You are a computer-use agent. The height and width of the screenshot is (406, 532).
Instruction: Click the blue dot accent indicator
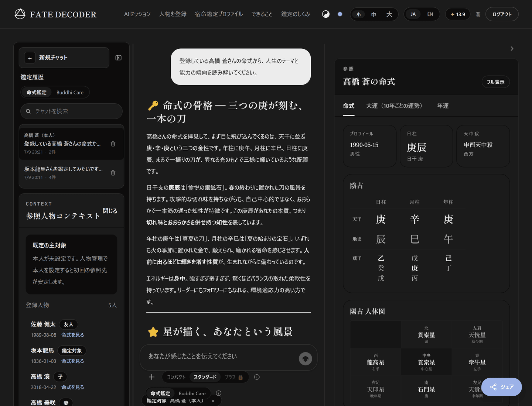[340, 14]
